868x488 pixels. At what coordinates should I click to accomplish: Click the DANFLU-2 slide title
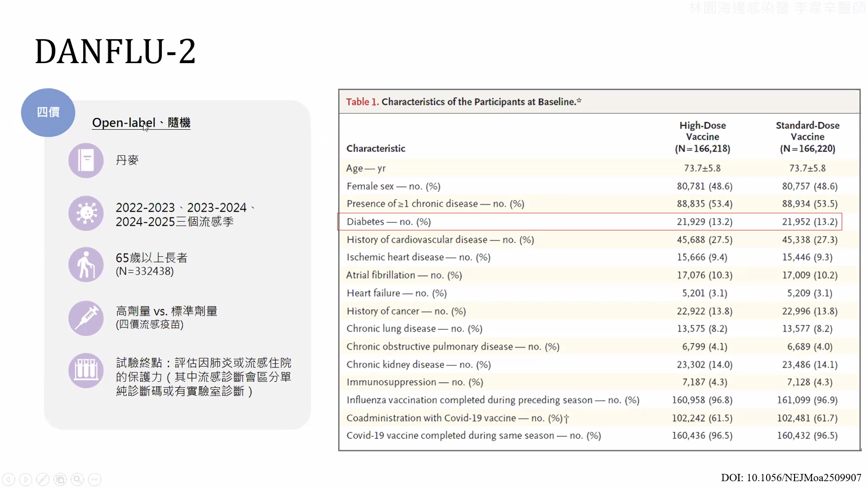115,52
